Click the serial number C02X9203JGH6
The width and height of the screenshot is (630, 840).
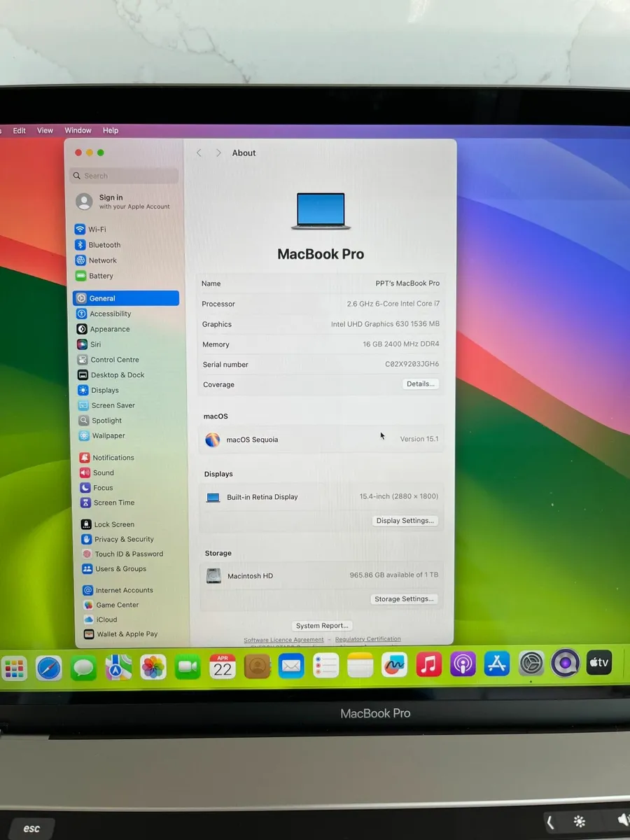click(412, 364)
